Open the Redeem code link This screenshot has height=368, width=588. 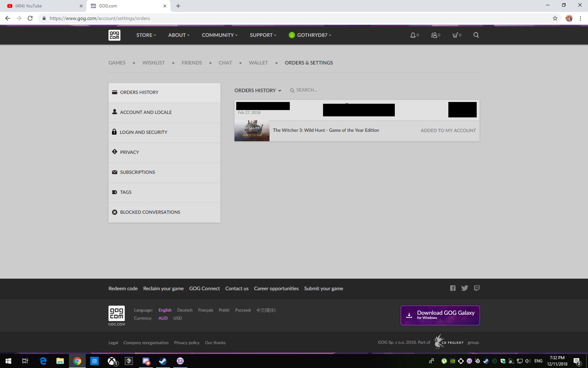coord(123,288)
